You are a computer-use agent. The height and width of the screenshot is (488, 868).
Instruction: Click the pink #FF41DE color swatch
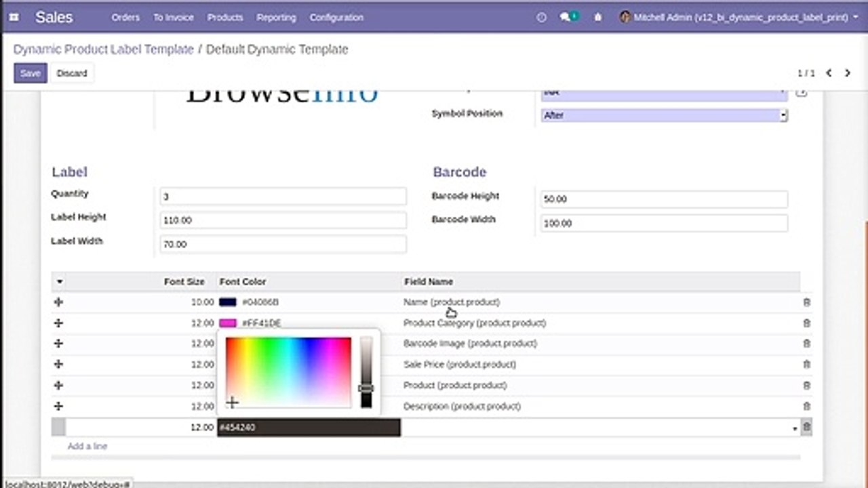tap(228, 323)
